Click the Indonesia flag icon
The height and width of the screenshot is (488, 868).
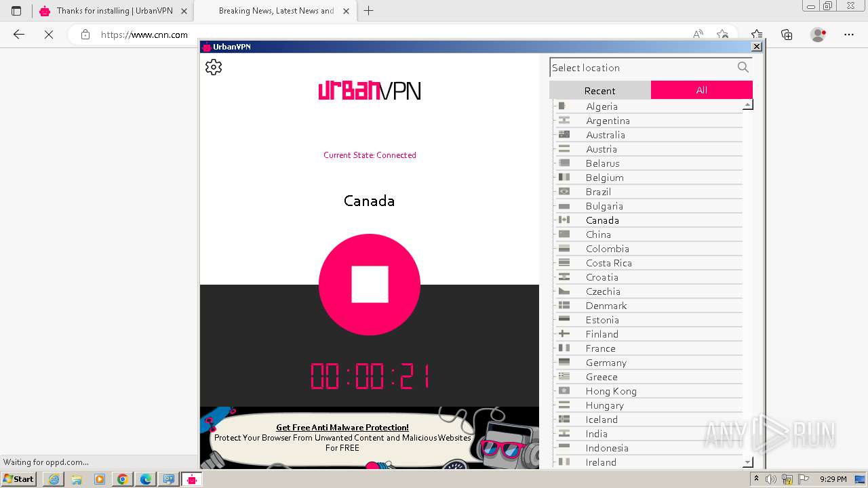564,447
